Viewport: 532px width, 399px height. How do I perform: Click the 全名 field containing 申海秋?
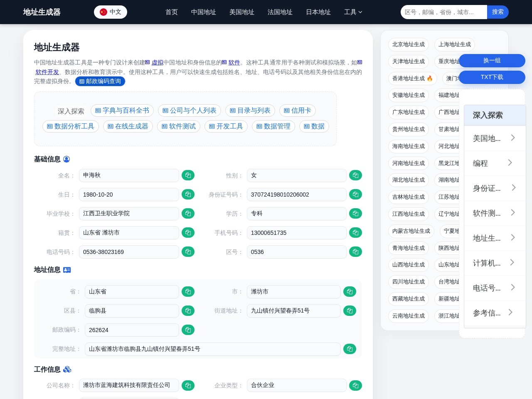[x=129, y=175]
